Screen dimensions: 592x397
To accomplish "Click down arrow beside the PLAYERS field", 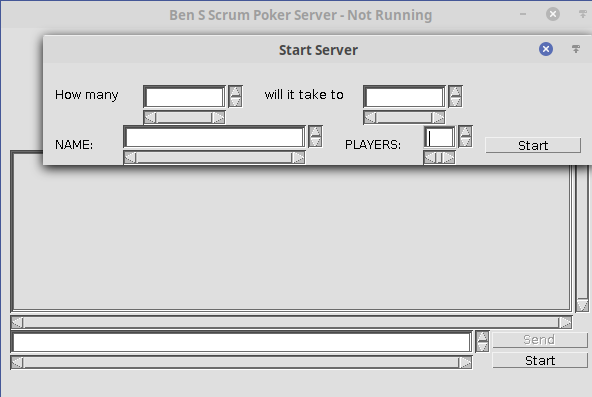I will [x=465, y=142].
